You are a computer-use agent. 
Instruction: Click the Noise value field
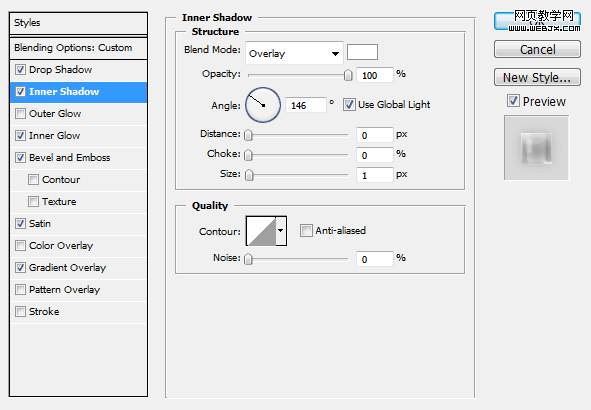point(375,259)
